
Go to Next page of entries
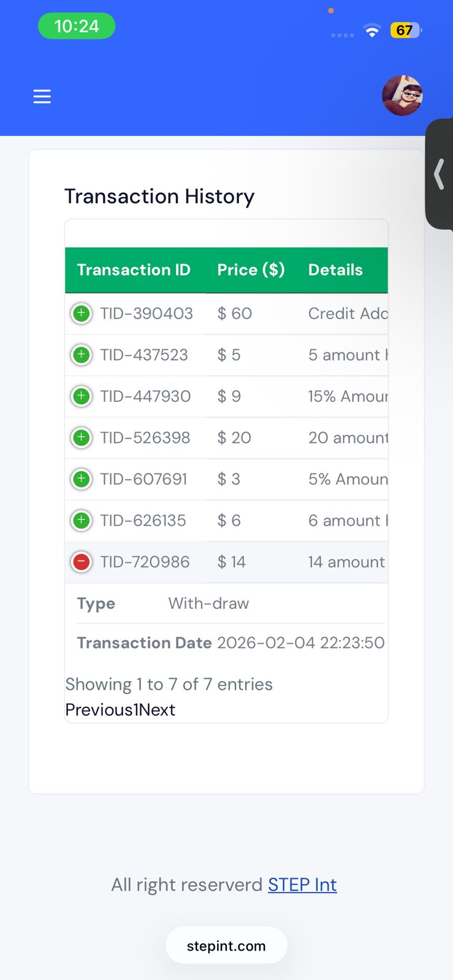157,710
